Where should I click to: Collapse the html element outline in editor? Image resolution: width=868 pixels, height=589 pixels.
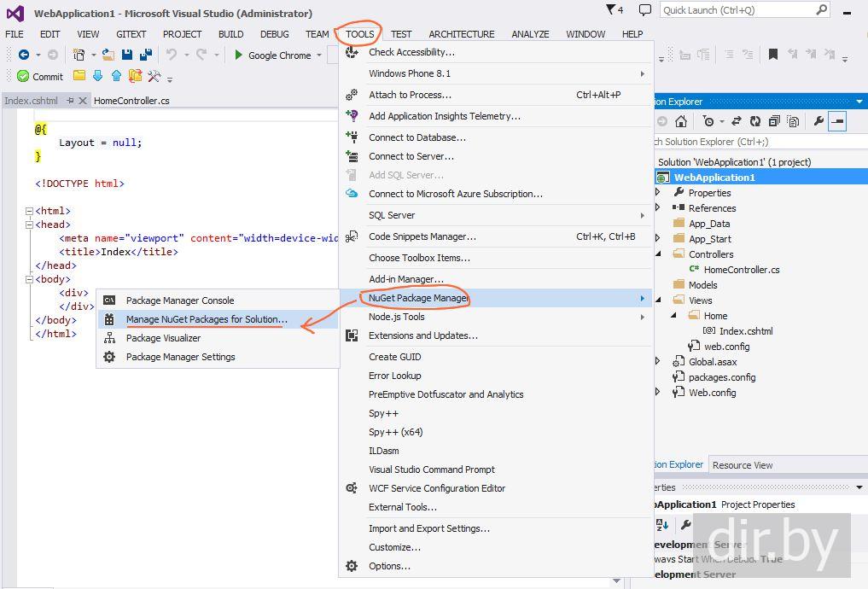pos(29,211)
